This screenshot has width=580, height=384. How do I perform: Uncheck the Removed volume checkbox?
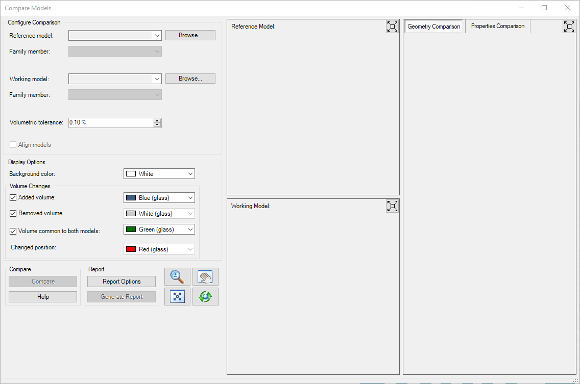(x=13, y=213)
